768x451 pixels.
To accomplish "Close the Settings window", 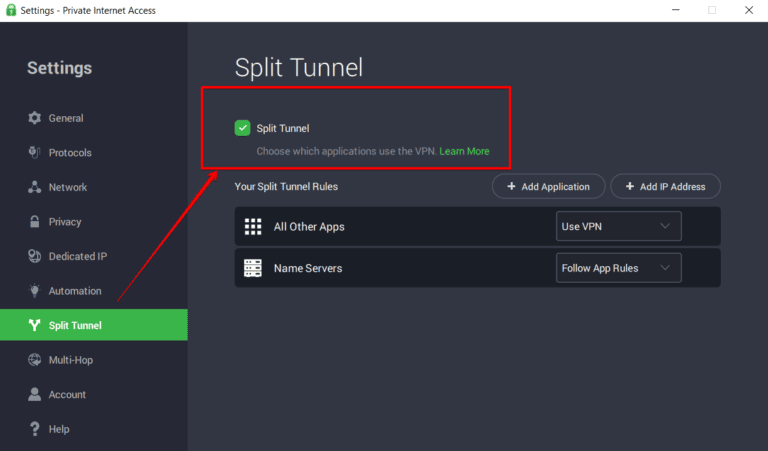I will pyautogui.click(x=749, y=10).
